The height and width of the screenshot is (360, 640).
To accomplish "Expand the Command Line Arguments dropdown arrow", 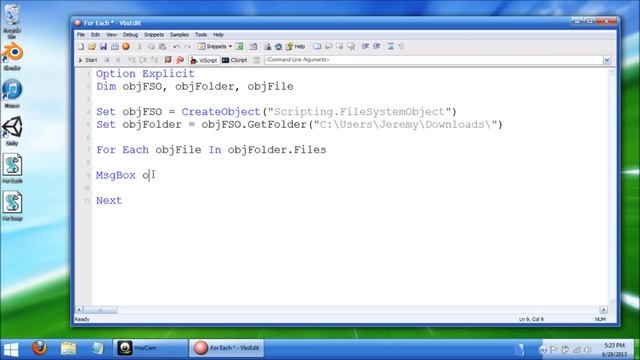I will [607, 60].
